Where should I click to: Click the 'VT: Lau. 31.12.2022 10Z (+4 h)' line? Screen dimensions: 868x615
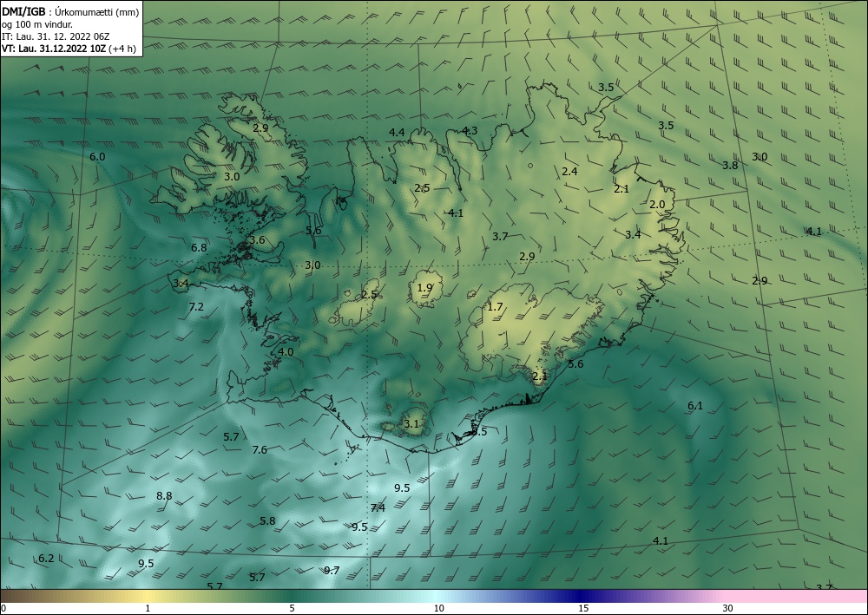tap(69, 49)
